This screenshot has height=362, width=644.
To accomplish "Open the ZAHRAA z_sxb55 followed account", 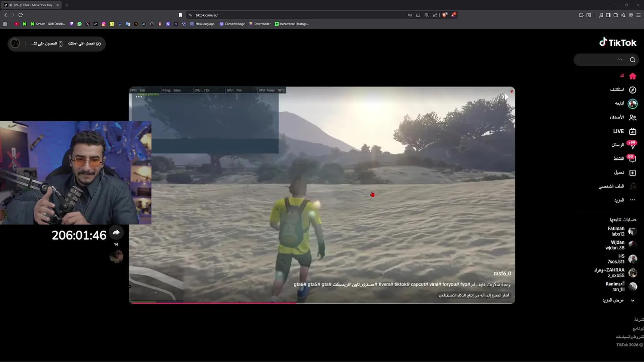I will 616,273.
